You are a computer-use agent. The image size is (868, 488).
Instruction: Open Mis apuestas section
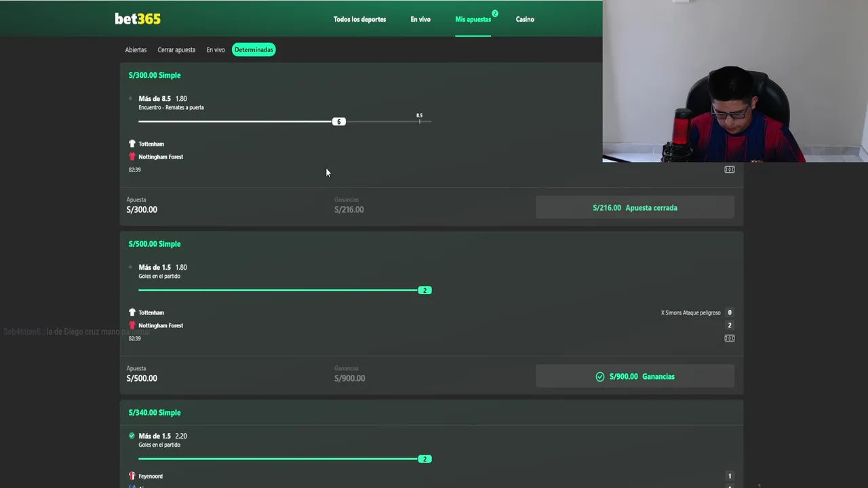pos(473,19)
